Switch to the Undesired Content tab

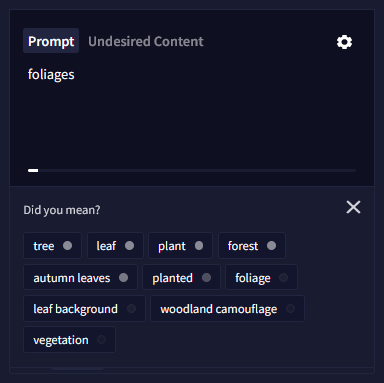coord(146,41)
